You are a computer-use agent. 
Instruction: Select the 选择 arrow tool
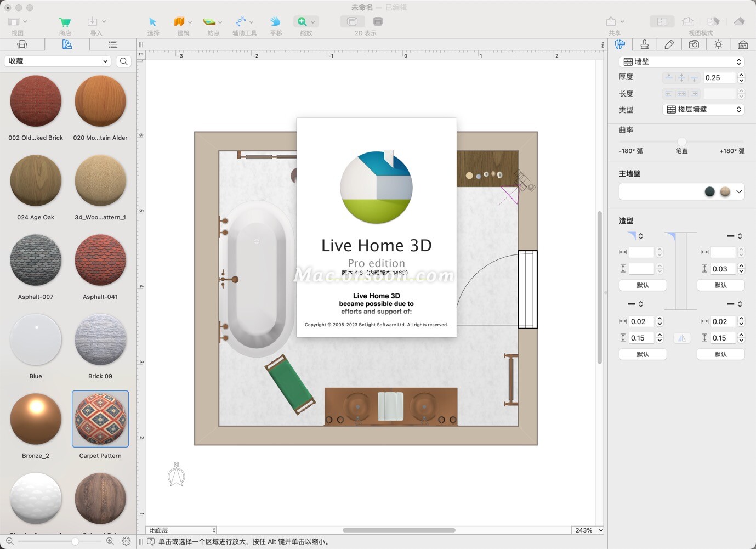[x=153, y=22]
